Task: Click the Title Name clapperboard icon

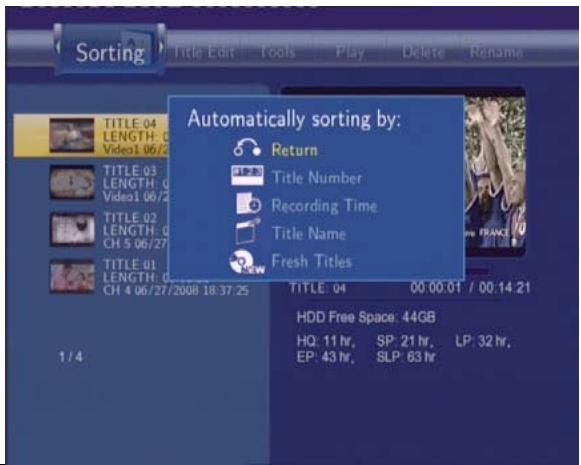Action: [247, 230]
